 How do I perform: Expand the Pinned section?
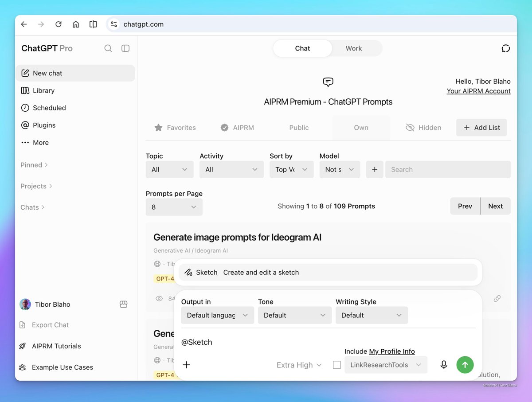click(34, 165)
